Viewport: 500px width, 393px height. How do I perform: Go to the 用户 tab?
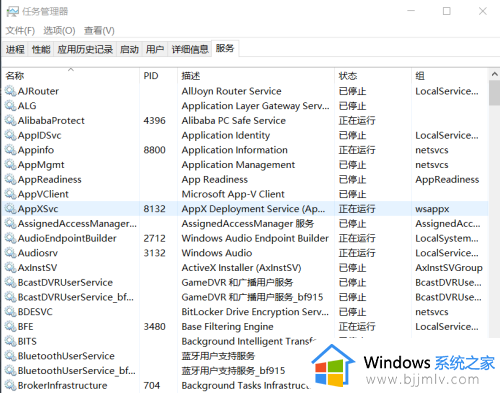pyautogui.click(x=155, y=50)
